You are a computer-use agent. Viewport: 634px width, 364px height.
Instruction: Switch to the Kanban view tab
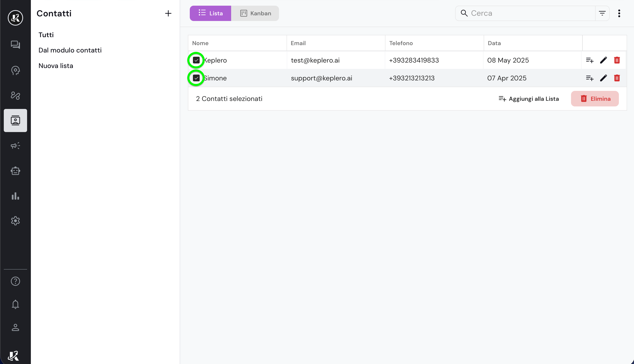point(255,13)
